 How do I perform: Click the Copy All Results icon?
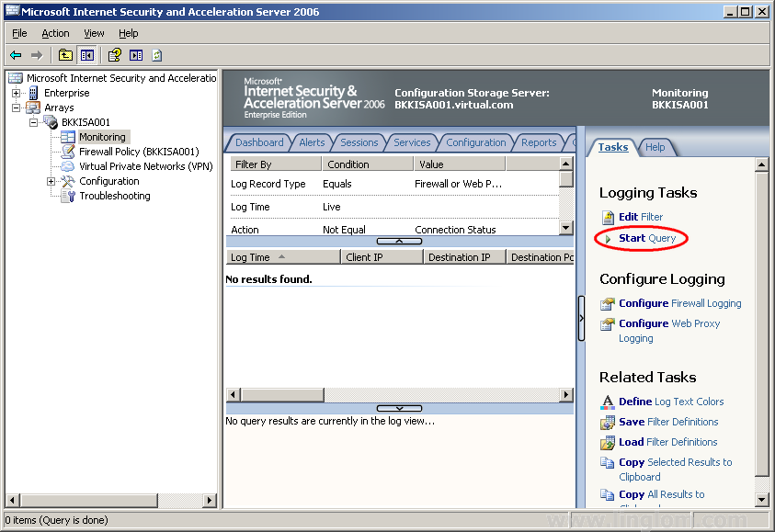coord(608,494)
